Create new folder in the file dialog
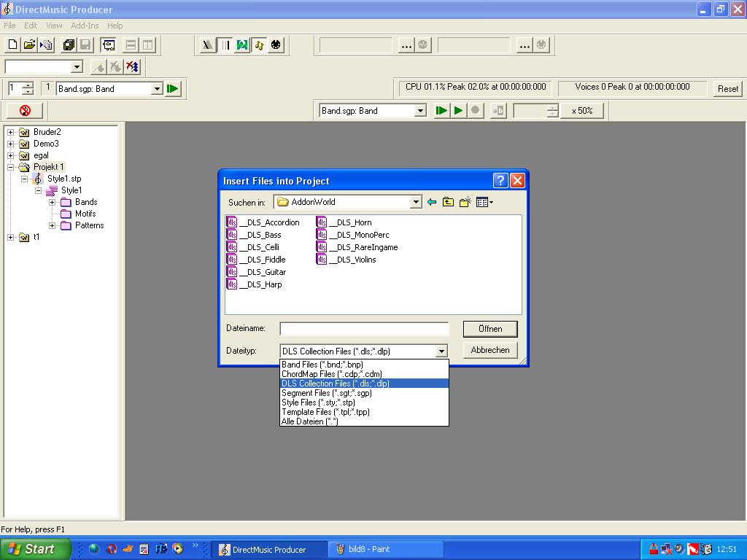 click(x=465, y=202)
